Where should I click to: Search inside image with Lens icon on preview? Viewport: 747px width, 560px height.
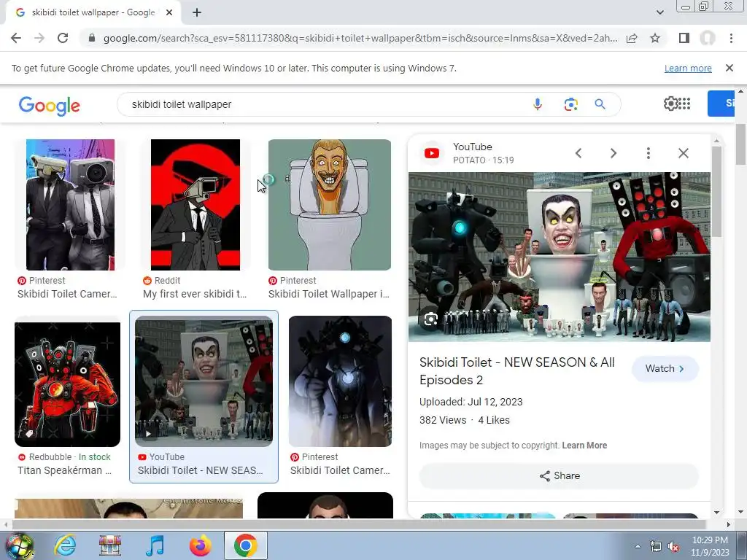[x=430, y=319]
